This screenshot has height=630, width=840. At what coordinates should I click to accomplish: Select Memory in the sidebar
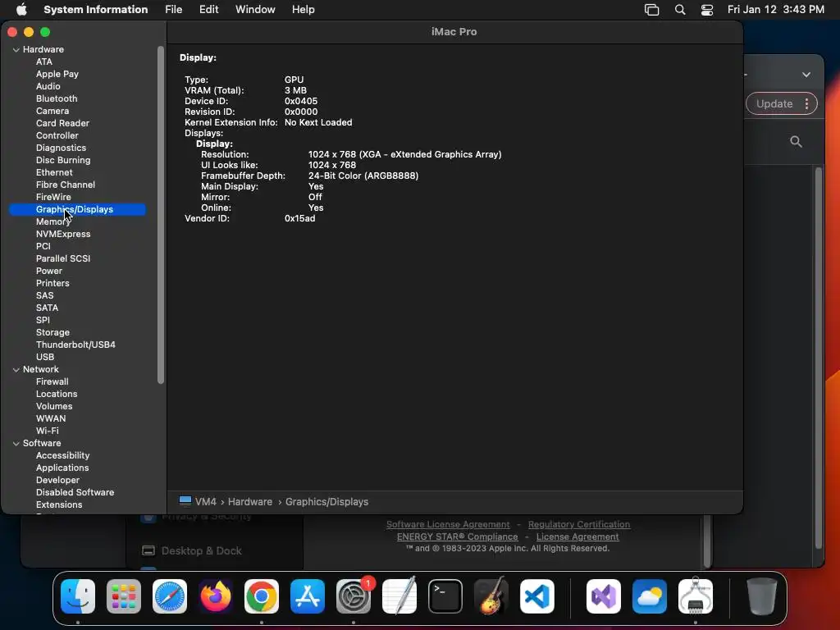(x=52, y=221)
